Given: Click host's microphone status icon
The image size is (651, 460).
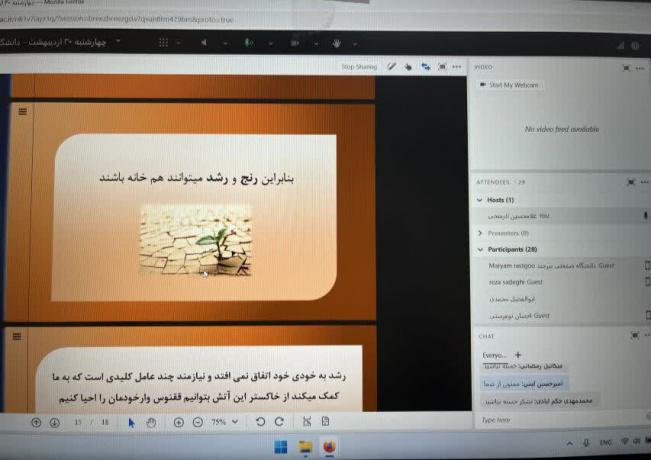Looking at the screenshot, I should click(x=645, y=216).
